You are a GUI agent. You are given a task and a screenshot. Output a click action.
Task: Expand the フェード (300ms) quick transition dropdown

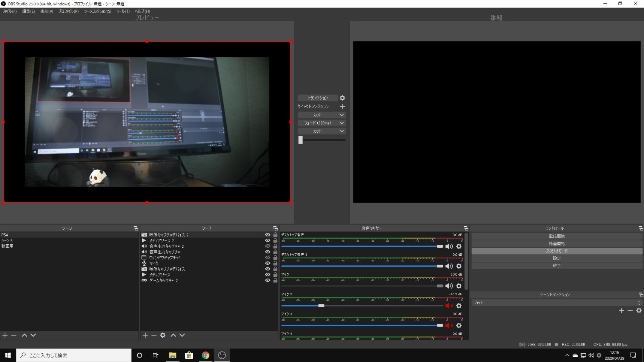pyautogui.click(x=341, y=123)
